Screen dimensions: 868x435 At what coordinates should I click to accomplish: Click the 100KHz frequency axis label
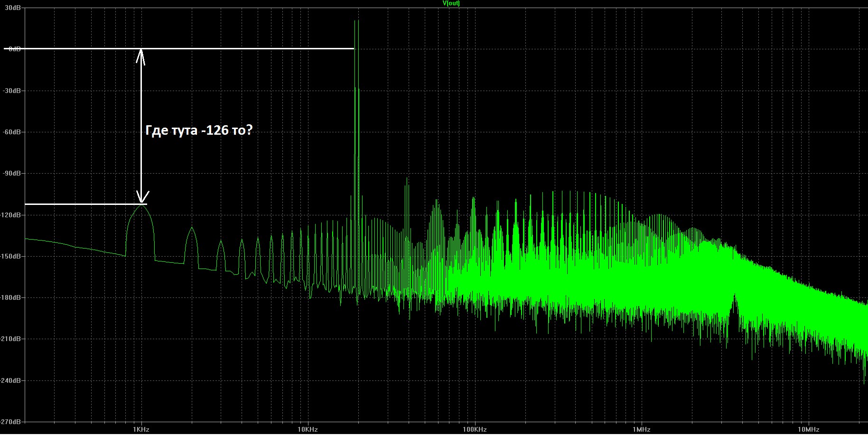(x=475, y=430)
